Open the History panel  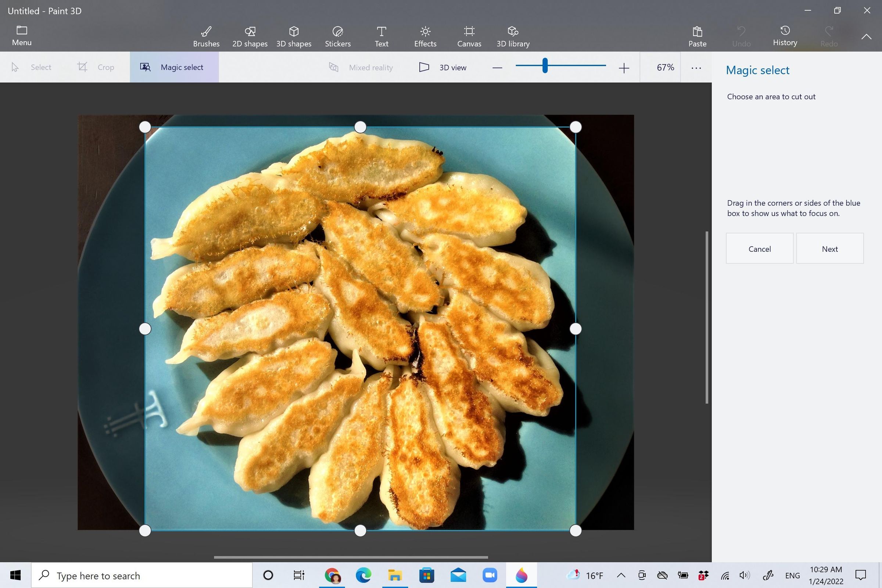point(785,36)
